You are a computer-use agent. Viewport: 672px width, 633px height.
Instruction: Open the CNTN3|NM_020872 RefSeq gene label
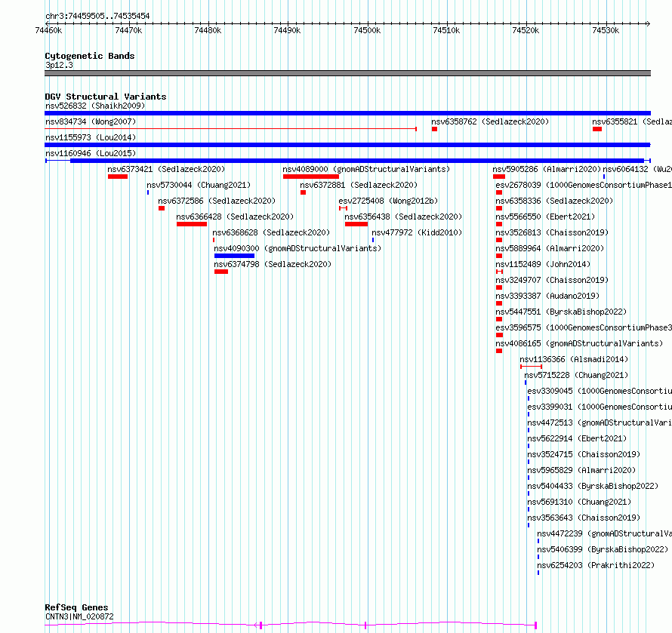(79, 616)
